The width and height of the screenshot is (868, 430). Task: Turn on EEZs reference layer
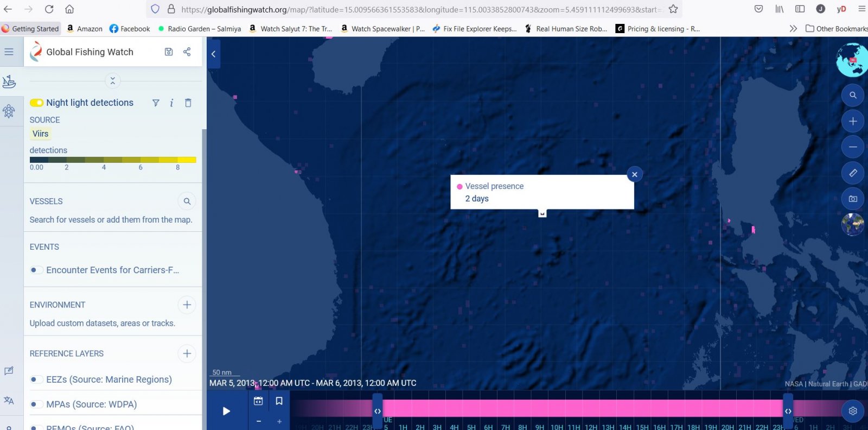pos(36,380)
